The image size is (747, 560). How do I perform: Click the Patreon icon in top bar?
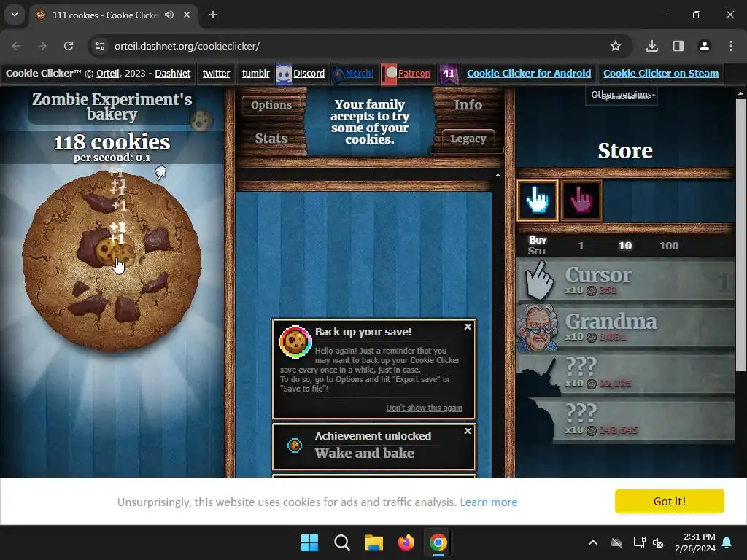pyautogui.click(x=389, y=74)
